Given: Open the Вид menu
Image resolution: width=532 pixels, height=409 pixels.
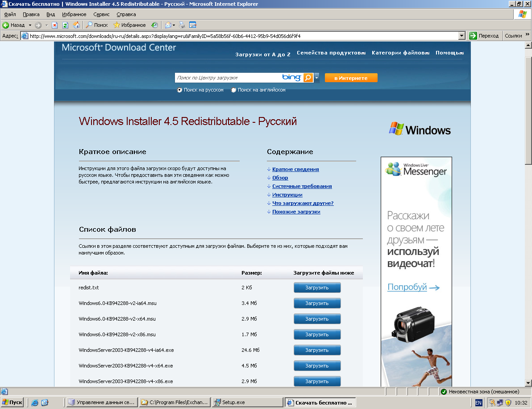Looking at the screenshot, I should [50, 14].
